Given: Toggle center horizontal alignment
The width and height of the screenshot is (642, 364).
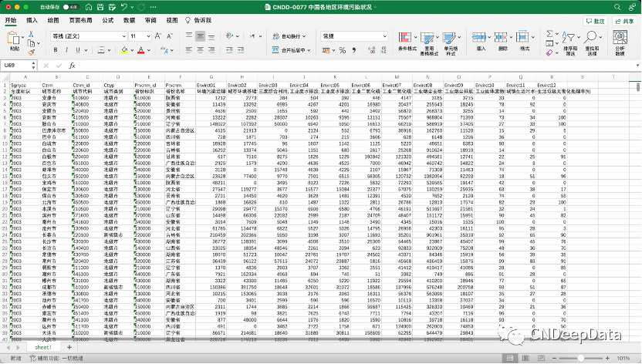Looking at the screenshot, I should click(x=200, y=50).
